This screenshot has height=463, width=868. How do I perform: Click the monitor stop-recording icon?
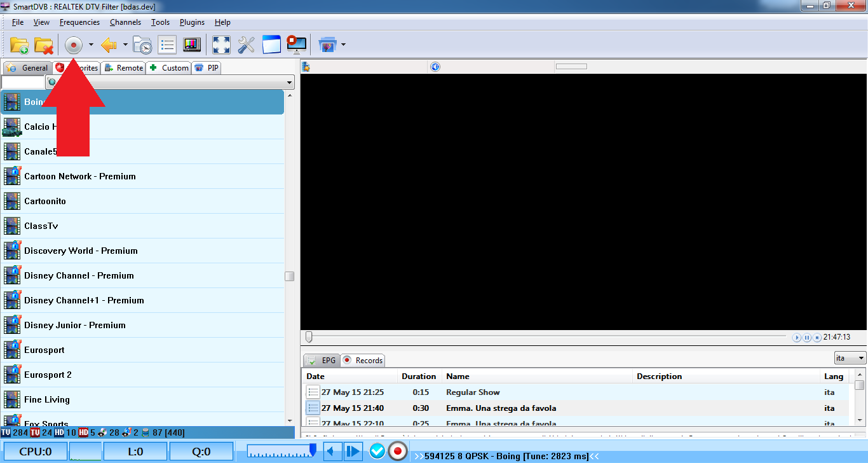(x=296, y=45)
